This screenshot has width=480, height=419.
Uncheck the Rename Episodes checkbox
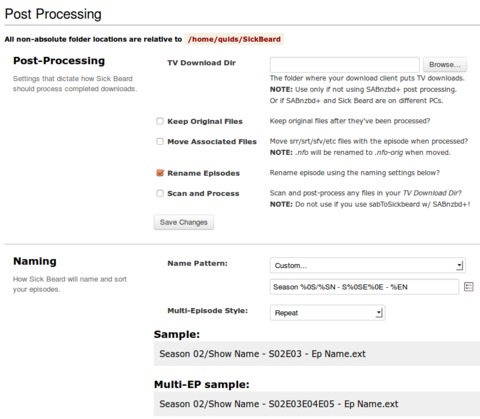pos(160,173)
